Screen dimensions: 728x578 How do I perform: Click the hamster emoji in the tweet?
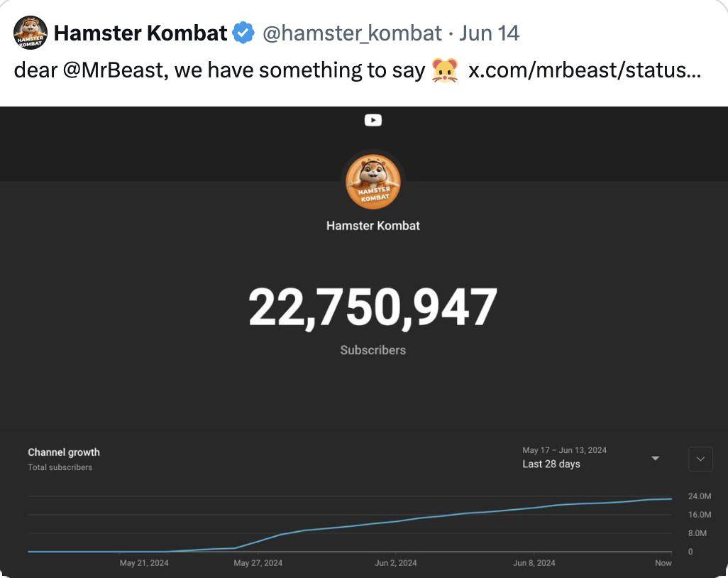click(x=445, y=70)
